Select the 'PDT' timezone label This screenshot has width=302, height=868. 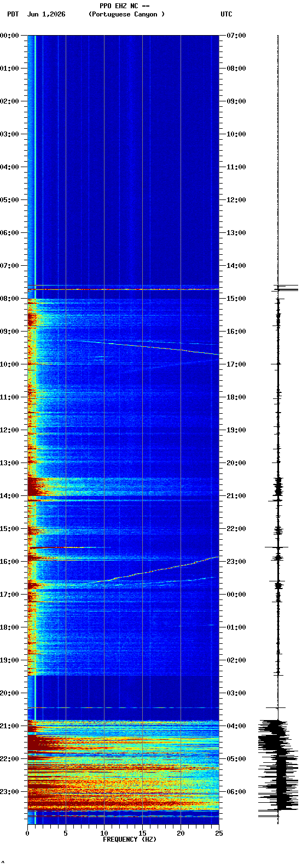coord(13,14)
